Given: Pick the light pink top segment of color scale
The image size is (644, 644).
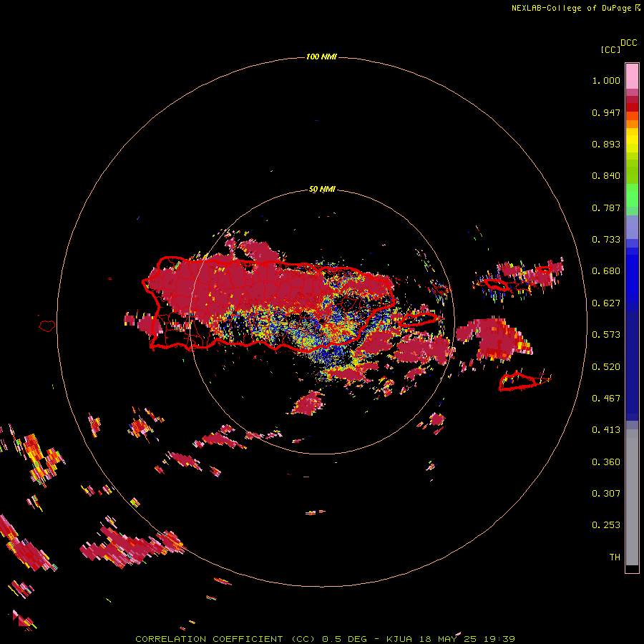Looking at the screenshot, I should point(632,76).
